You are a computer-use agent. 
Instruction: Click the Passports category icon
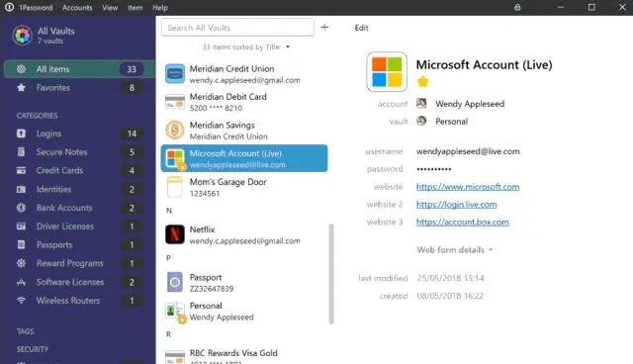(21, 245)
